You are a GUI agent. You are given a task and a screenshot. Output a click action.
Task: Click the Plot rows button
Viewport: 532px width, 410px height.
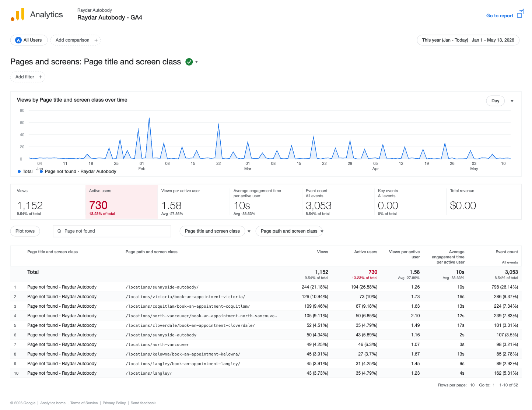[25, 231]
